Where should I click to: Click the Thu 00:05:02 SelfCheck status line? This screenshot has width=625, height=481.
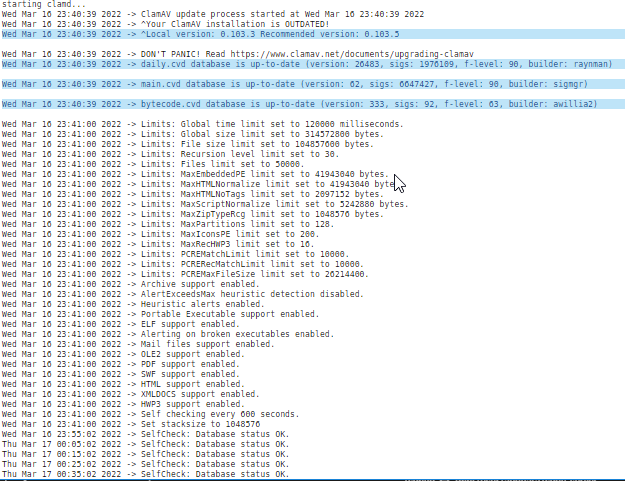pos(145,444)
